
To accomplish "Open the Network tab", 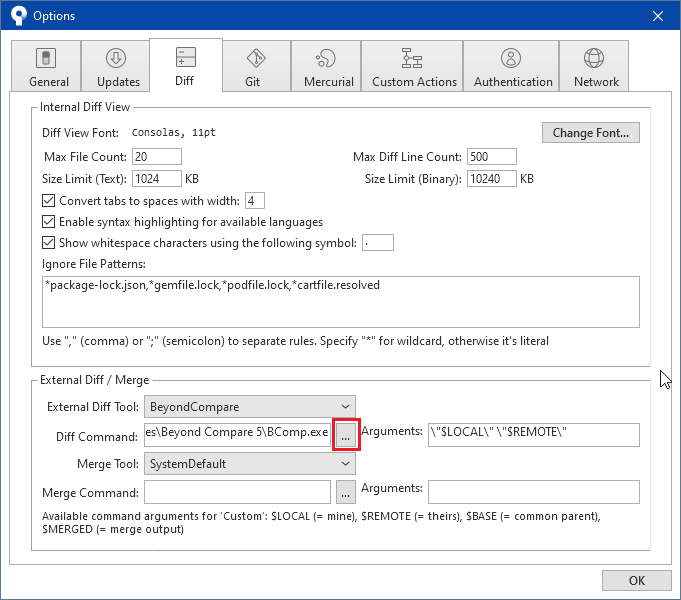I will tap(594, 66).
